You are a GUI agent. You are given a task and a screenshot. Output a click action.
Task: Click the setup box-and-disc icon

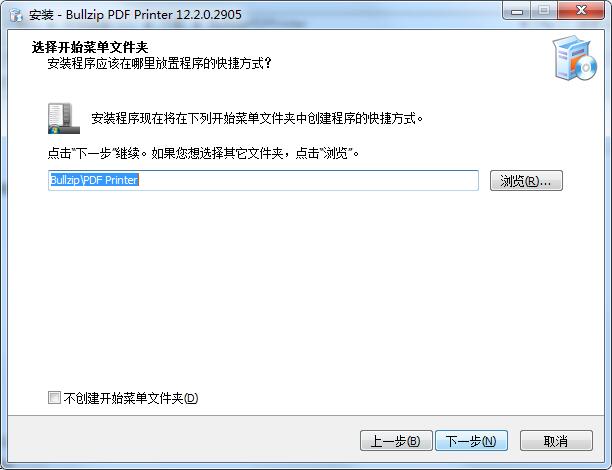[575, 57]
